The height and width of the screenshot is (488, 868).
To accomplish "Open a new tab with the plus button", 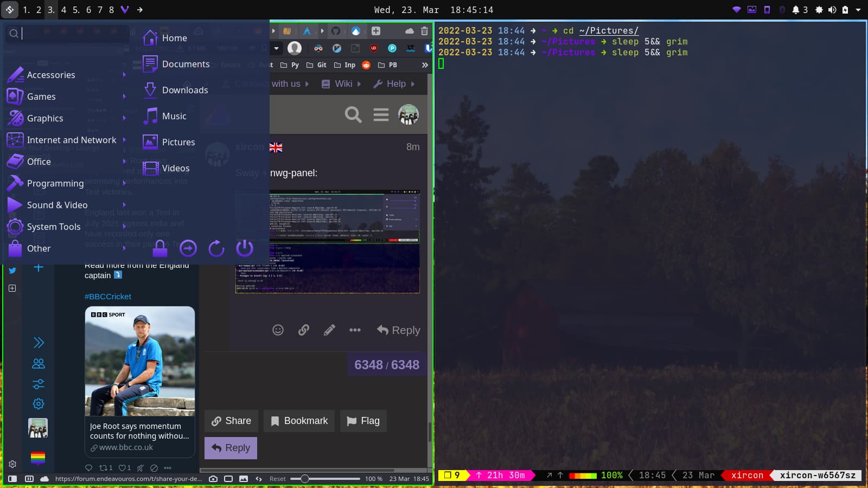I will coord(376,31).
